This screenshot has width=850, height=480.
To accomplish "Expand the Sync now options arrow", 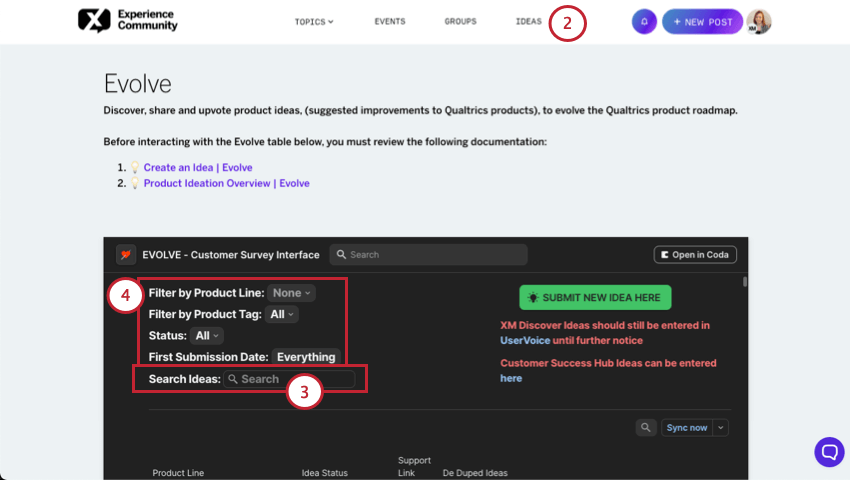I will point(721,427).
